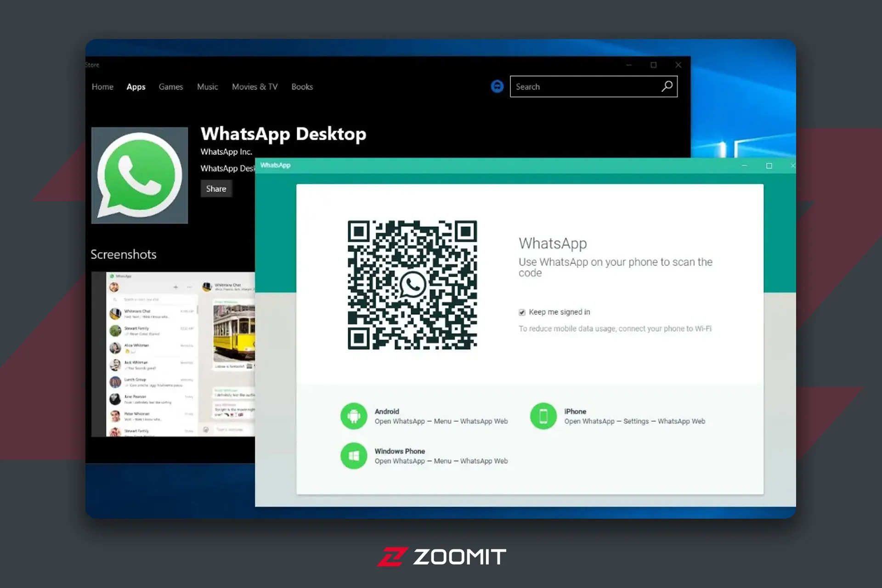Click the Share button in Store

coord(216,189)
